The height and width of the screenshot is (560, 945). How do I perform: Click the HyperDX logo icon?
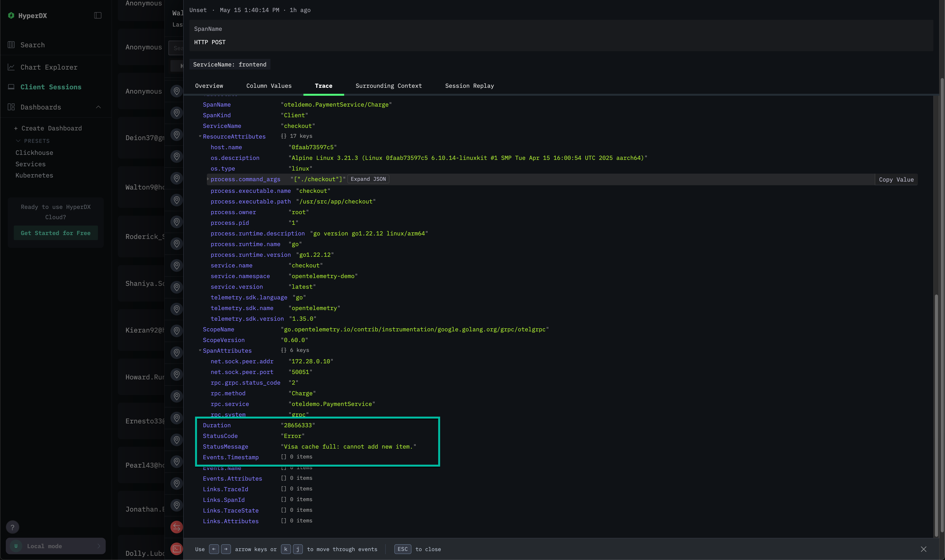11,16
